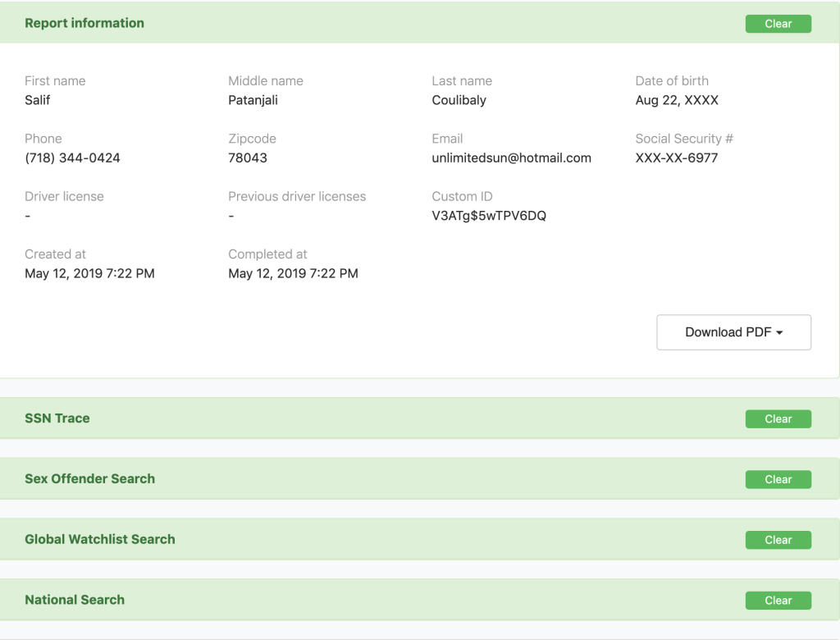Click Global Watchlist Search Clear badge
The image size is (840, 640).
(x=778, y=540)
